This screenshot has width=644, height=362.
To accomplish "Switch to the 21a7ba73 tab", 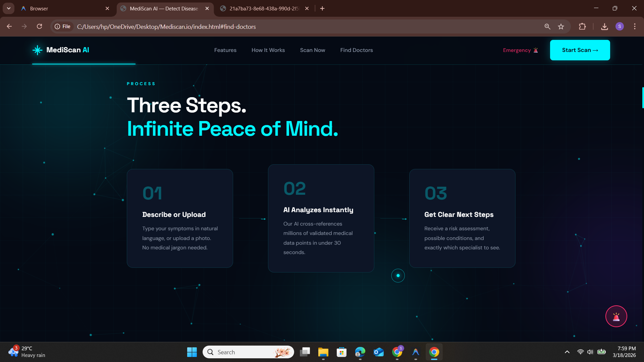I will pyautogui.click(x=263, y=8).
